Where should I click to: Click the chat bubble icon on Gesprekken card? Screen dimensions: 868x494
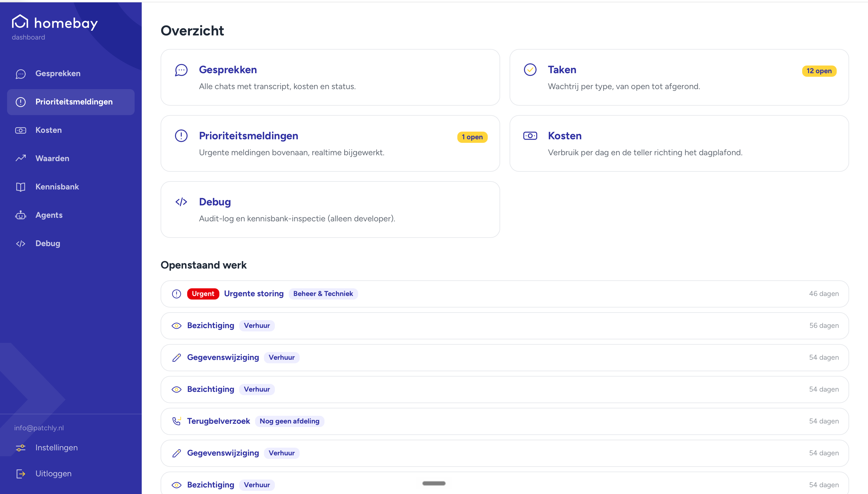pos(181,70)
